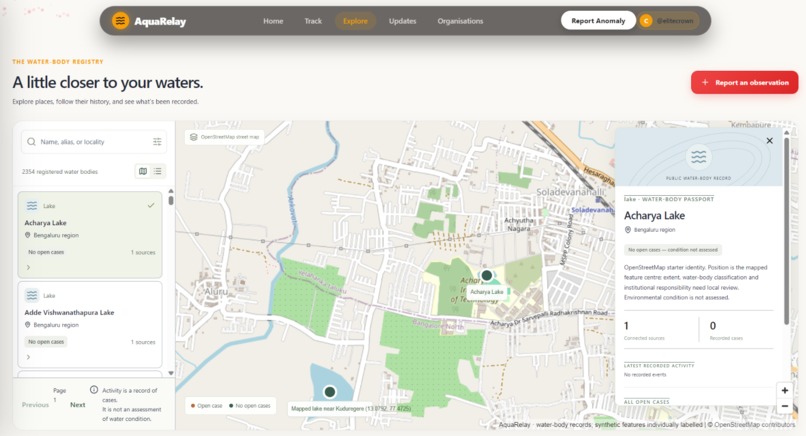The height and width of the screenshot is (436, 806).
Task: Click the activity info icon
Action: [94, 390]
